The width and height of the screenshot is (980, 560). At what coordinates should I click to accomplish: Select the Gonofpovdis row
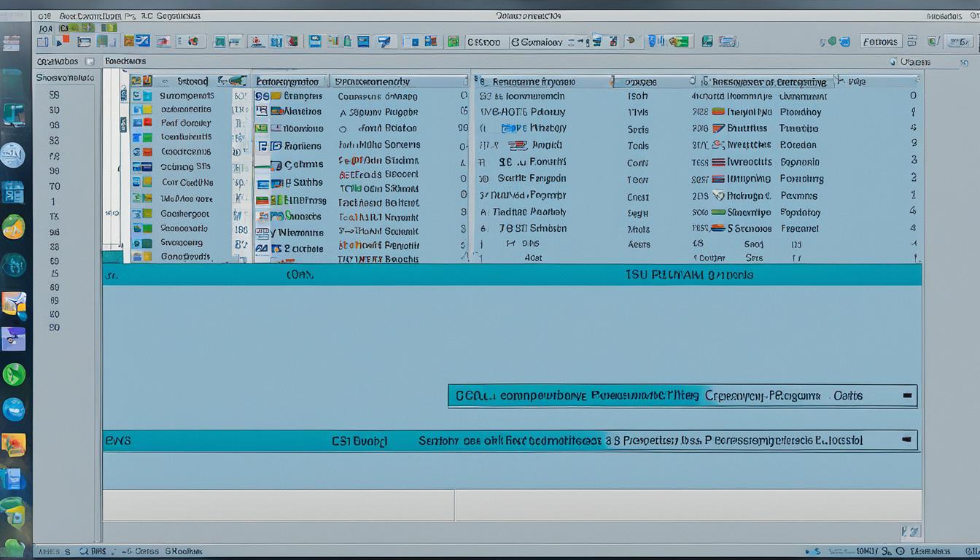click(186, 257)
